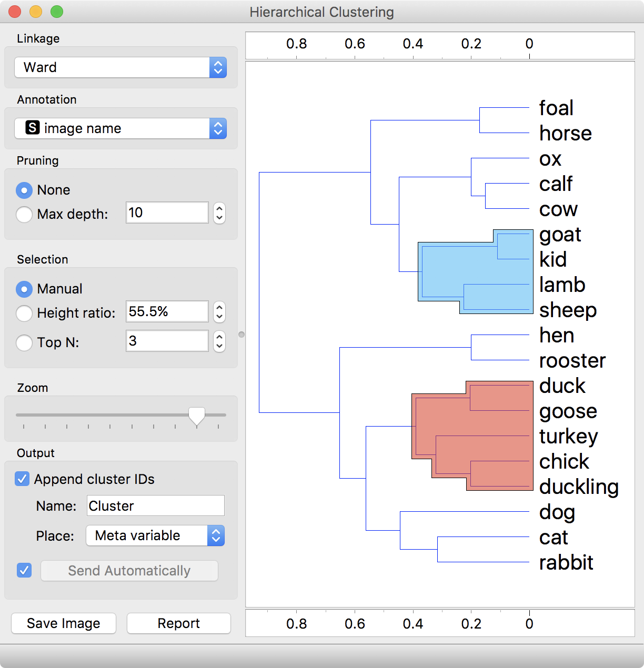Open the Linkage dropdown showing Ward

pyautogui.click(x=120, y=67)
